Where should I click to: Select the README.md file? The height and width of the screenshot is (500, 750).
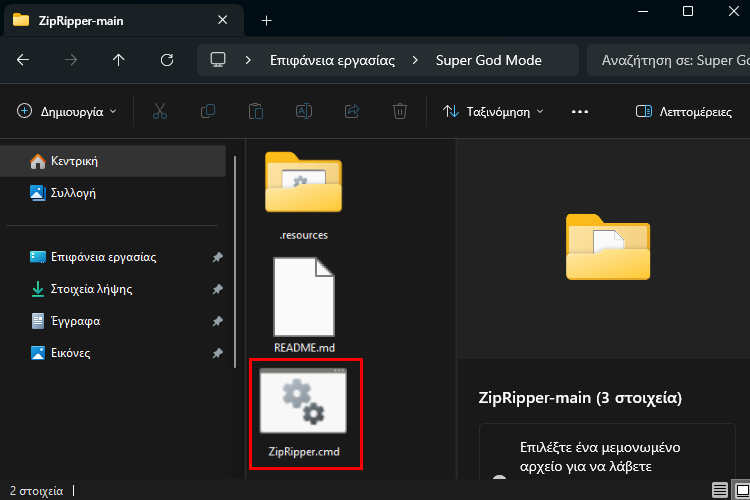(x=304, y=305)
